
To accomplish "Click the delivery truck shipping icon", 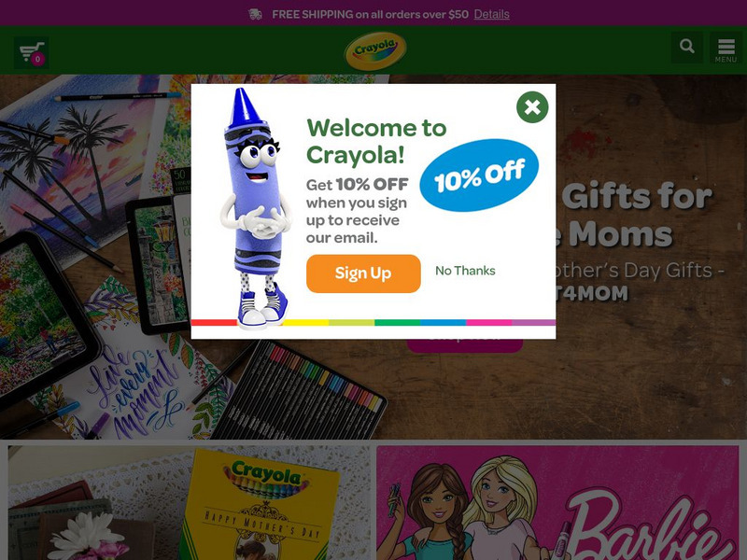I will coord(255,14).
